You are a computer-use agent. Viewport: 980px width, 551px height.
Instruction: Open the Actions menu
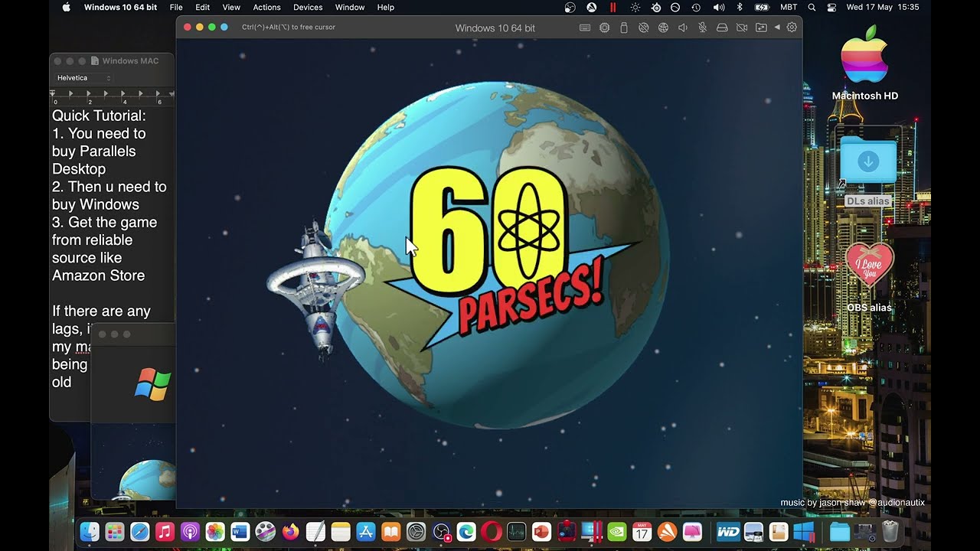267,7
